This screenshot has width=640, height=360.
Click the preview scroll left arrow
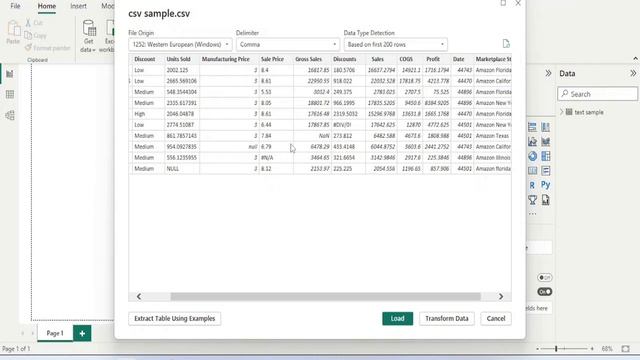click(x=139, y=296)
